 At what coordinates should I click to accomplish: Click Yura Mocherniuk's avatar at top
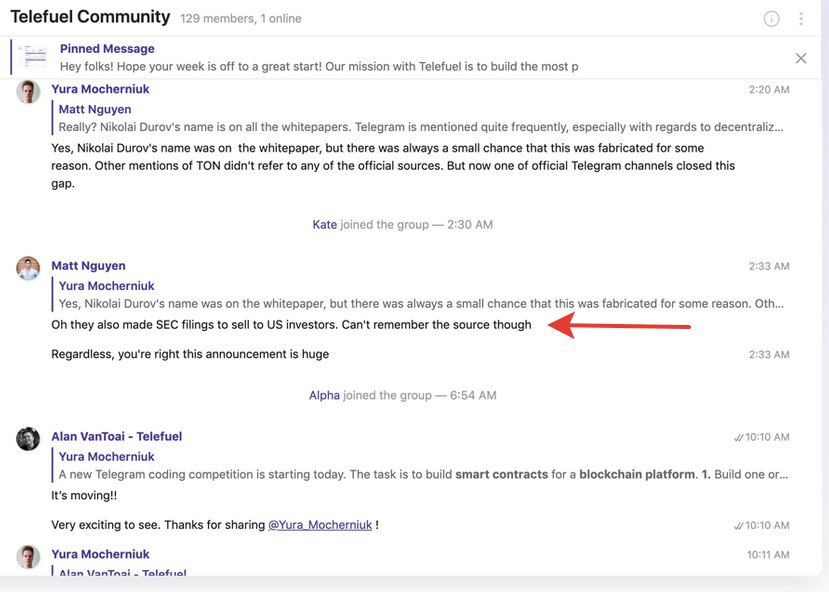[28, 92]
